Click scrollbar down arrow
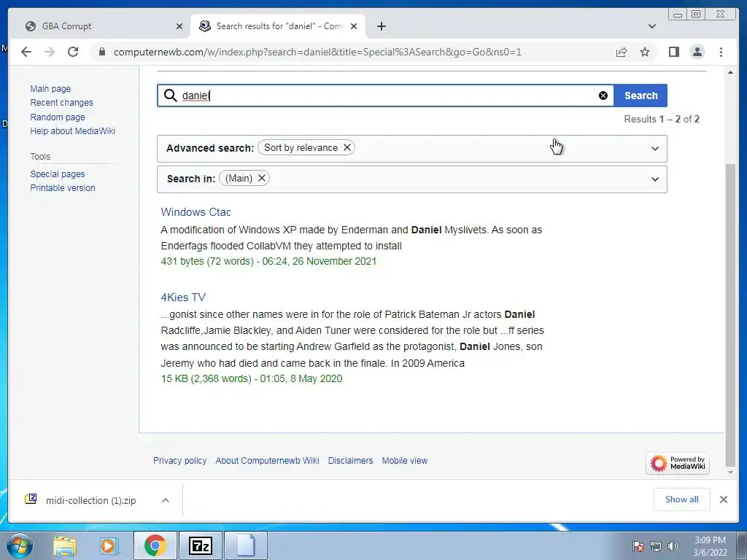This screenshot has width=747, height=560. point(730,472)
